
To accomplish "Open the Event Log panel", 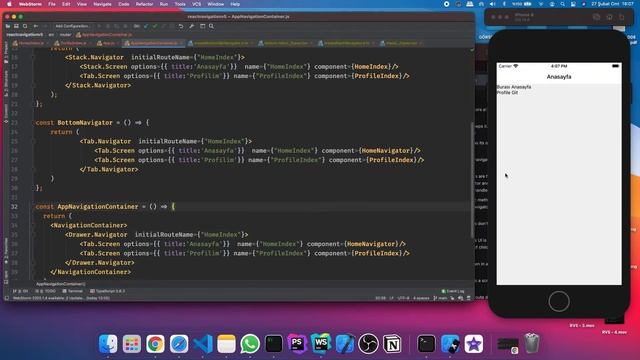I will [x=453, y=291].
